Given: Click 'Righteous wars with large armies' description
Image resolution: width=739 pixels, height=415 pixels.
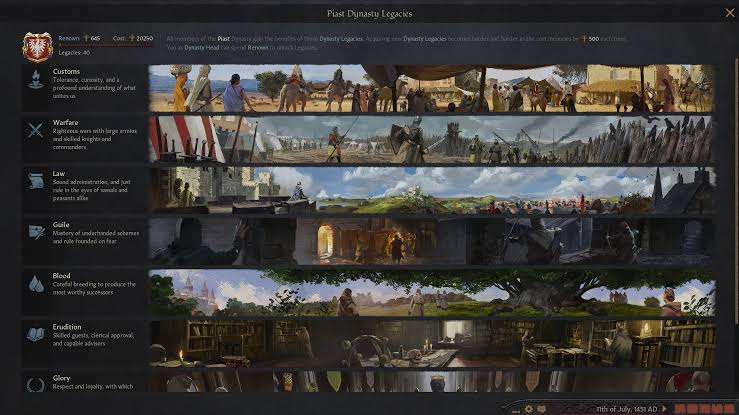Looking at the screenshot, I should [95, 139].
